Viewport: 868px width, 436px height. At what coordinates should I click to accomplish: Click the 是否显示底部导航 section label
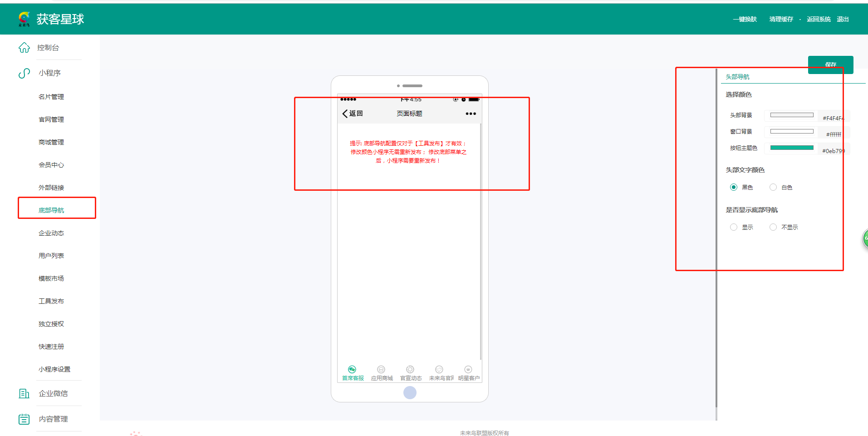point(751,210)
